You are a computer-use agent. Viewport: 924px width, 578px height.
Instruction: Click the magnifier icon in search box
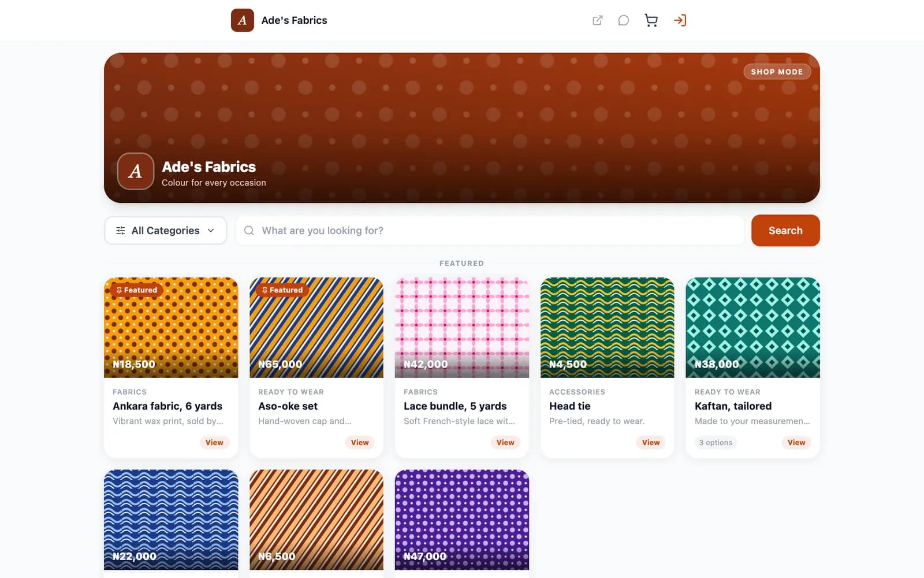249,231
